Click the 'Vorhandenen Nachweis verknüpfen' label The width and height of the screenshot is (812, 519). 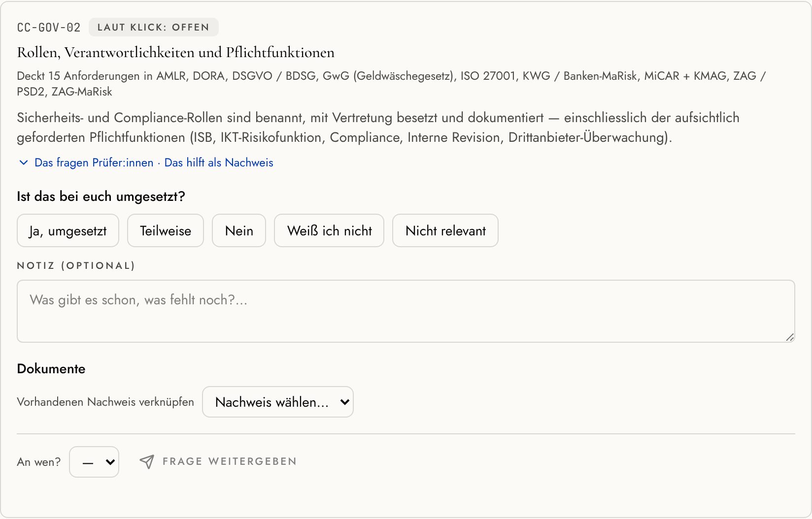(105, 402)
